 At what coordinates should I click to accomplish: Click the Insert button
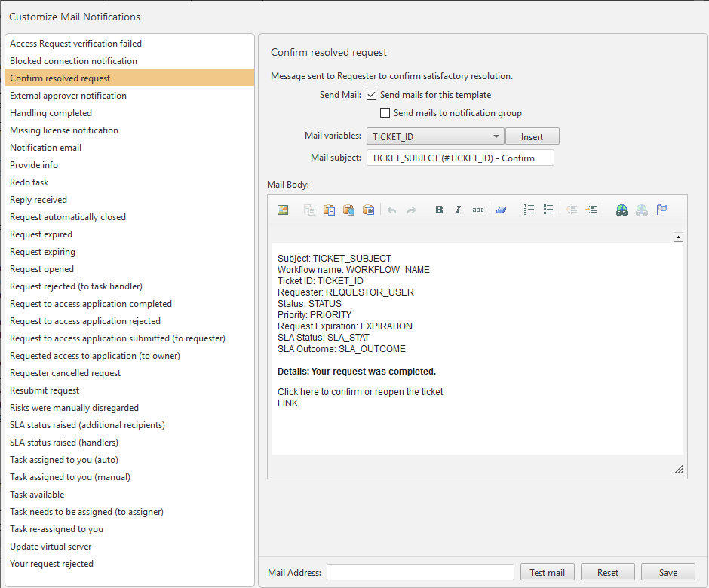[x=532, y=136]
